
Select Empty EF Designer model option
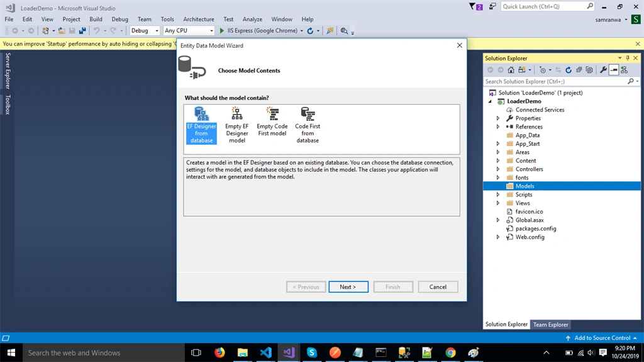pyautogui.click(x=236, y=125)
